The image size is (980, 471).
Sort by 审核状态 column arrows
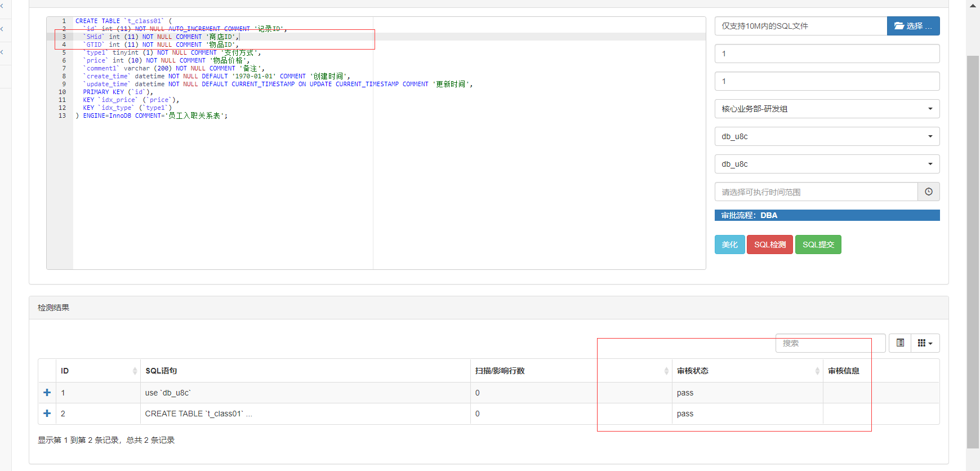point(817,371)
